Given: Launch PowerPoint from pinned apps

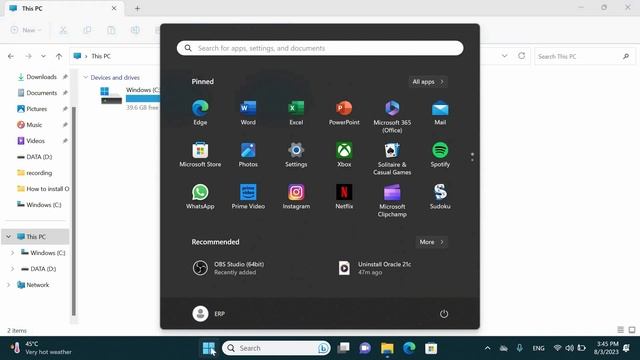Looking at the screenshot, I should point(344,112).
